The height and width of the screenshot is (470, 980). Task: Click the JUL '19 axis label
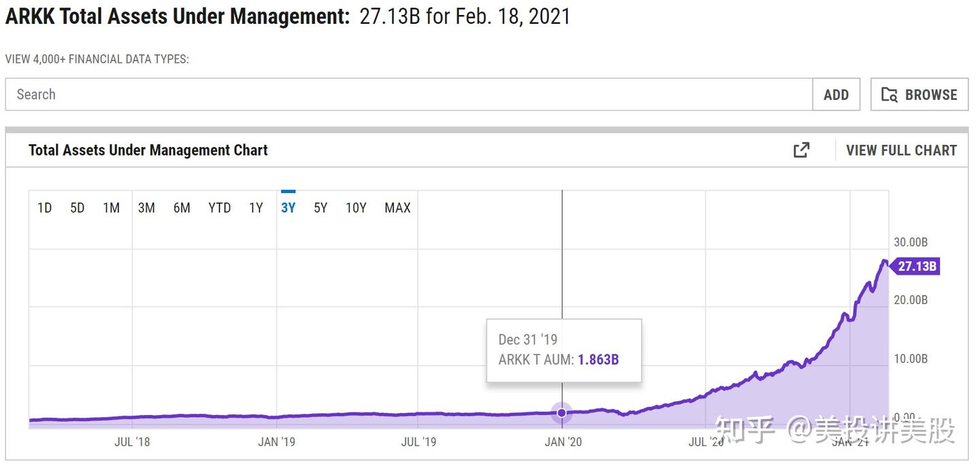(x=419, y=442)
